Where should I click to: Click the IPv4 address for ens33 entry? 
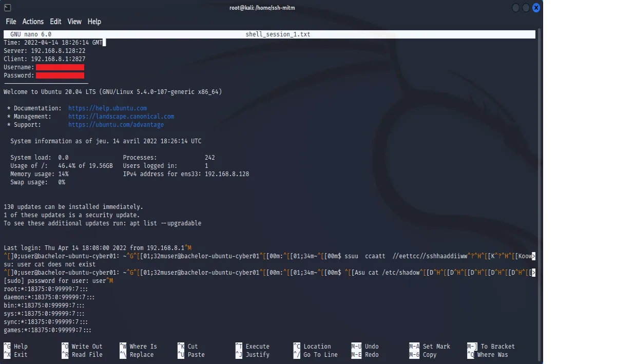(186, 174)
